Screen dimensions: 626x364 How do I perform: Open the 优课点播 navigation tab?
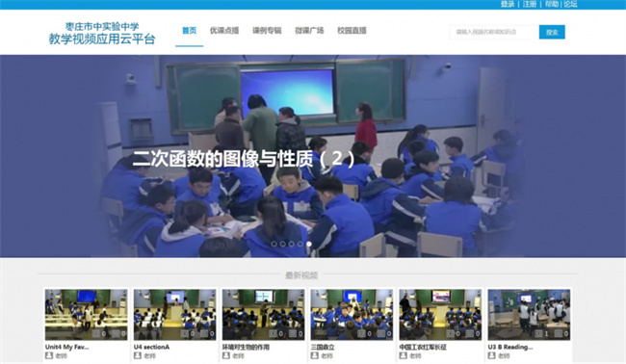pyautogui.click(x=224, y=31)
